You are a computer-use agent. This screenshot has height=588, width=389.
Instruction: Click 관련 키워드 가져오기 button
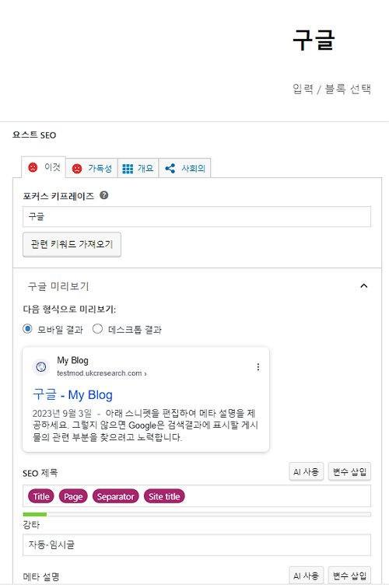pyautogui.click(x=72, y=244)
